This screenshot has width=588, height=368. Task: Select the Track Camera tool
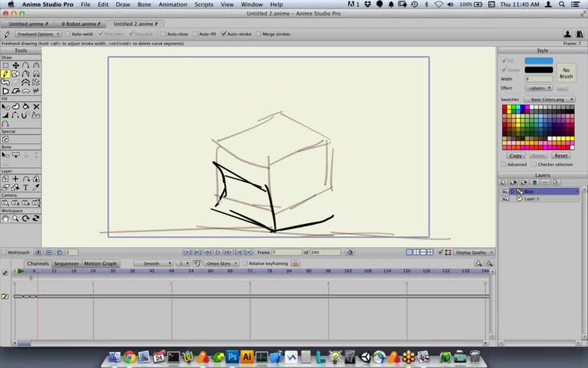[5, 202]
